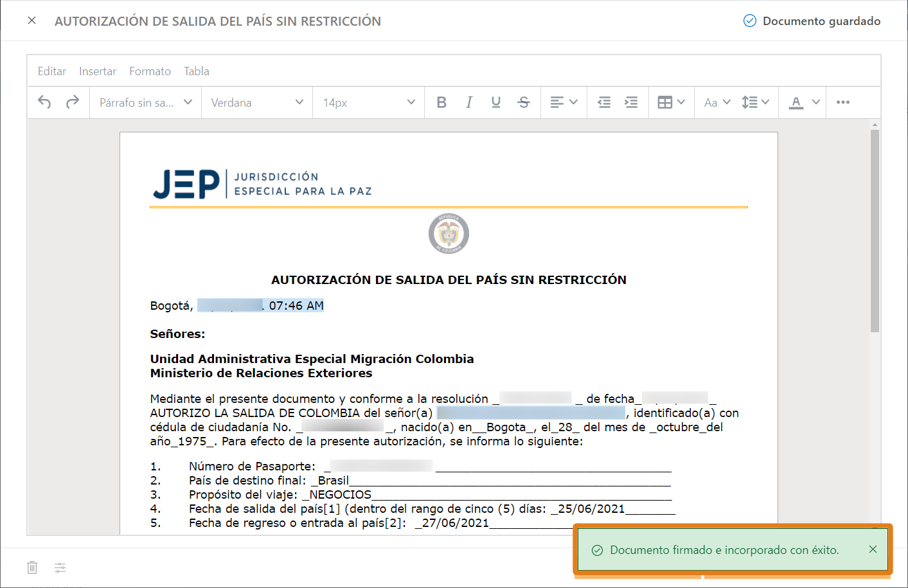
Task: Open settings sliders icon at bottom
Action: tap(60, 567)
